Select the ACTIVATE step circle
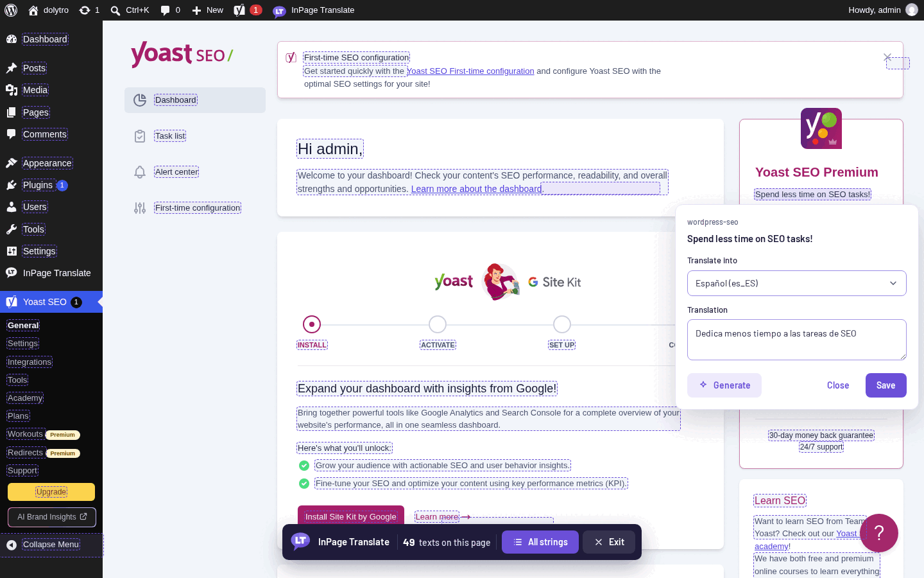 [x=438, y=324]
